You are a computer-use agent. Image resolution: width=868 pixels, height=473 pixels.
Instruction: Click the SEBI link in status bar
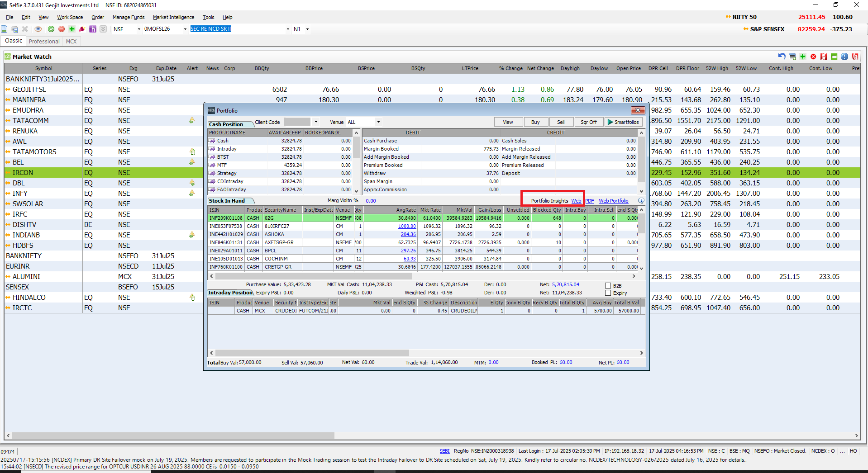(444, 451)
